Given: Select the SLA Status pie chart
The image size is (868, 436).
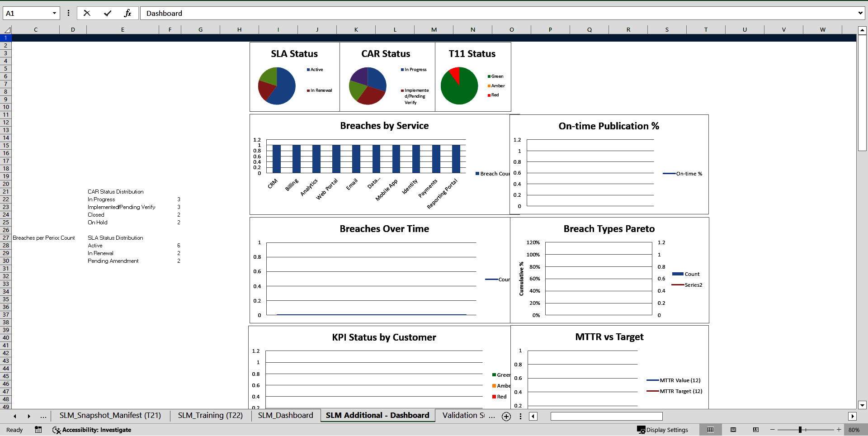Looking at the screenshot, I should 277,86.
